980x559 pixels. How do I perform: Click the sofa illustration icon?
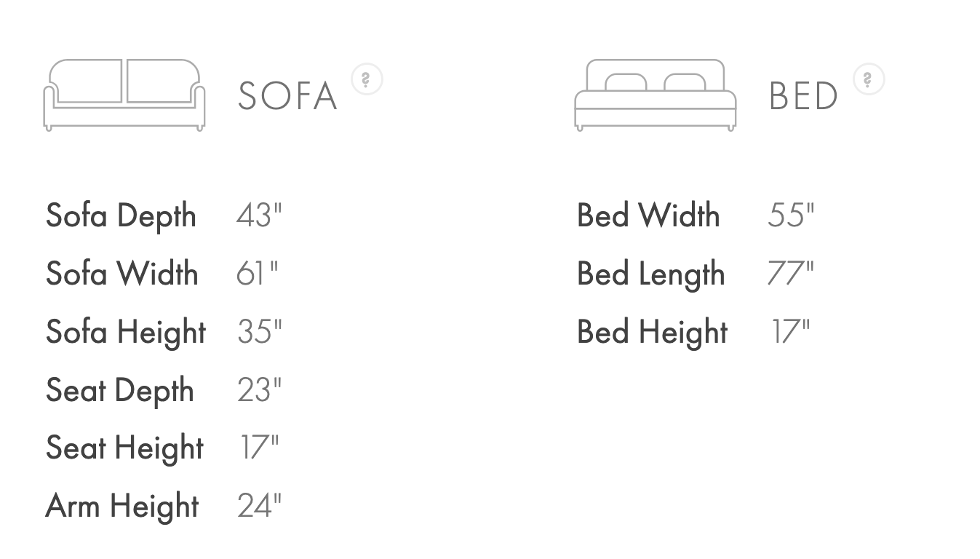[124, 95]
